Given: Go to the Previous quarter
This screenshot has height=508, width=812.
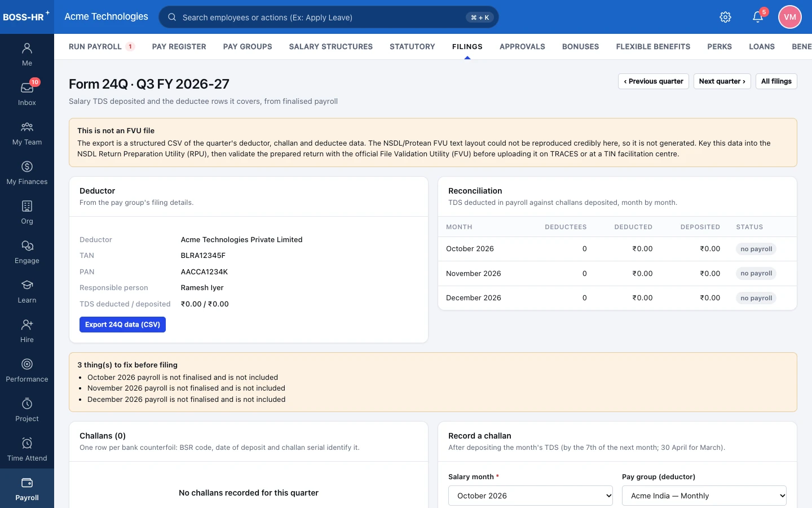Looking at the screenshot, I should (x=654, y=81).
